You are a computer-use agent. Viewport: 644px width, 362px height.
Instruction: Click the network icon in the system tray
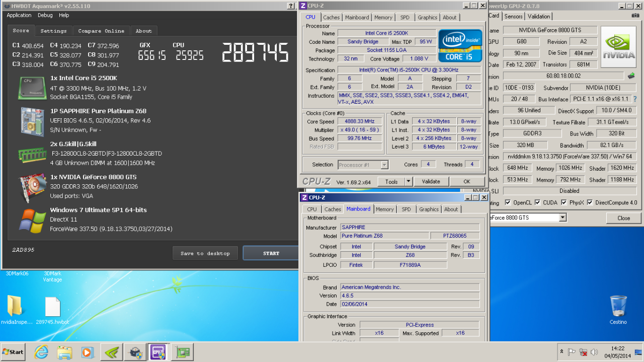[x=583, y=352]
